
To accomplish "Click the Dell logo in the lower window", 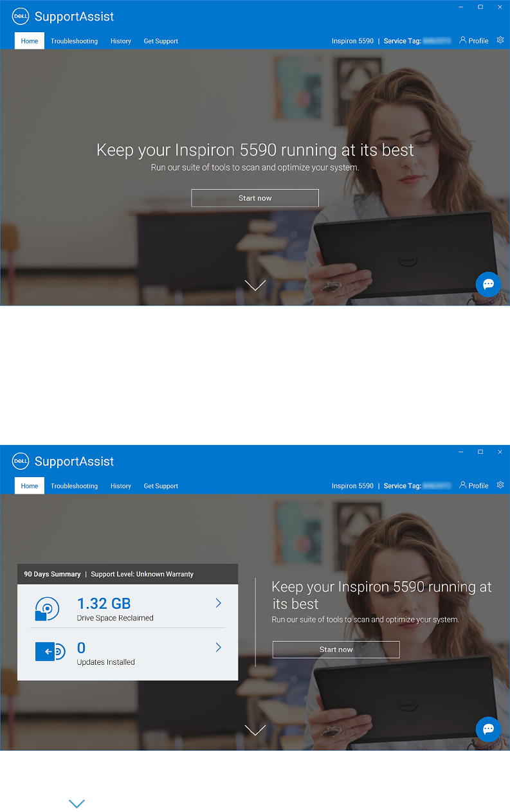I will [20, 462].
